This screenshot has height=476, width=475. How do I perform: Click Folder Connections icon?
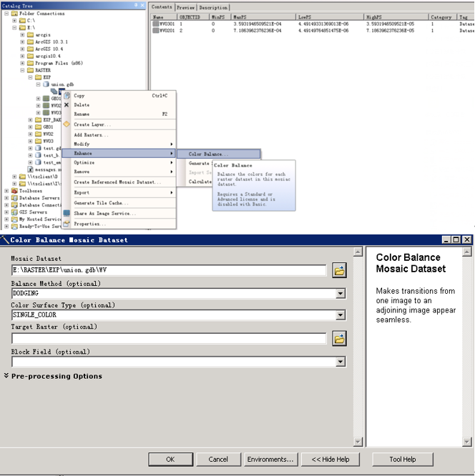tap(14, 14)
